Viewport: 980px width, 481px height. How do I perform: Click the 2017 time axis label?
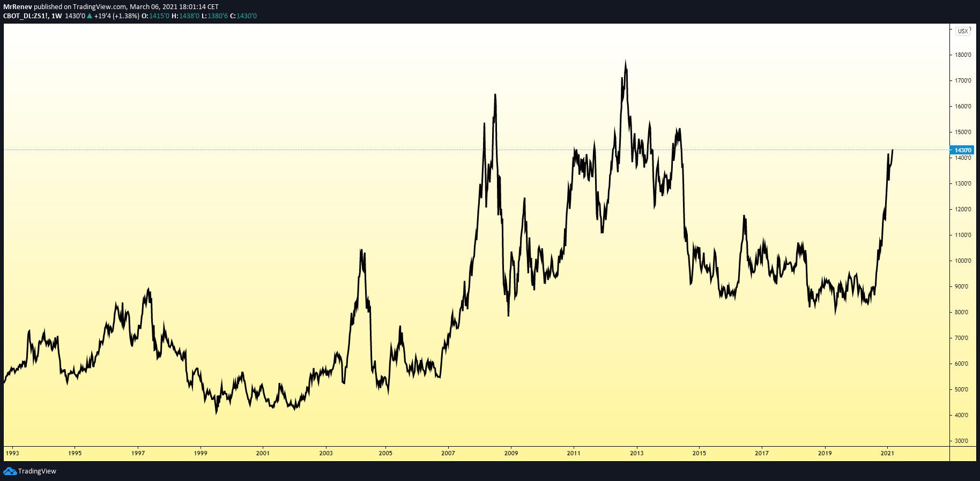[x=762, y=453]
